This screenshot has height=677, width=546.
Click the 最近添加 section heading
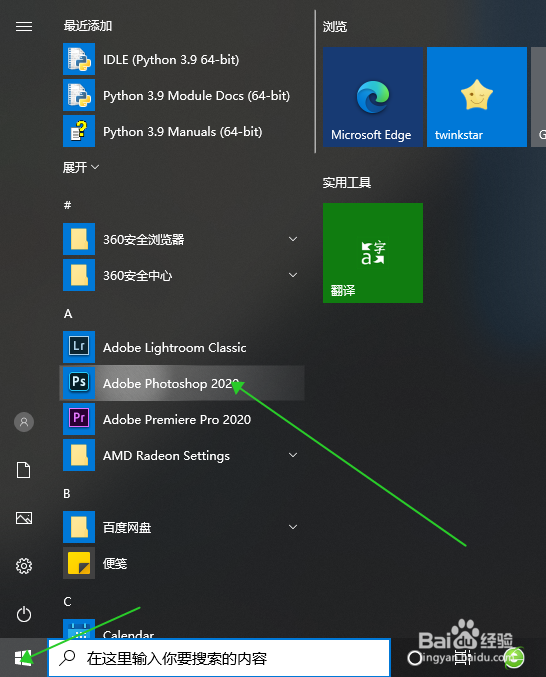pyautogui.click(x=88, y=26)
